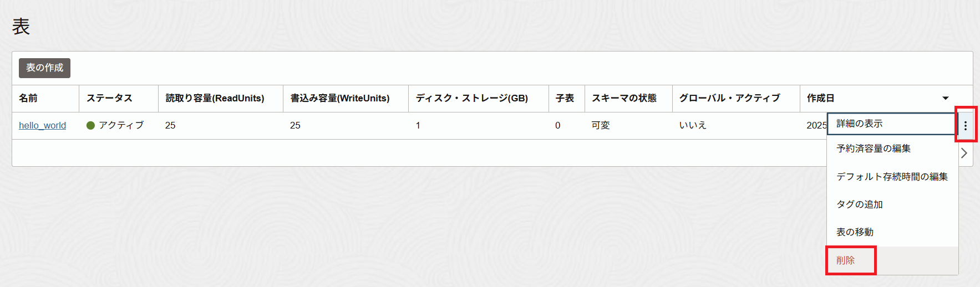Open the hello_world table link
This screenshot has width=980, height=287.
coord(42,126)
